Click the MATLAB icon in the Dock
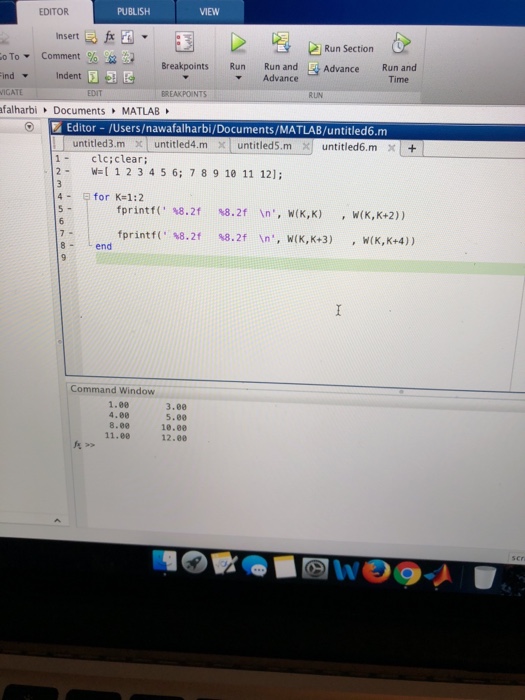Screen dimensions: 525x700 (x=439, y=575)
